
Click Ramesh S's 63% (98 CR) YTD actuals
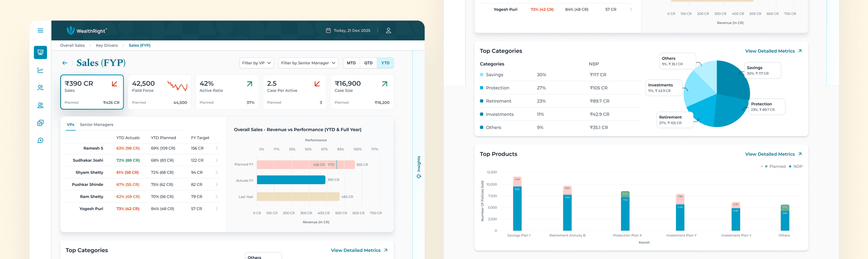pyautogui.click(x=128, y=148)
